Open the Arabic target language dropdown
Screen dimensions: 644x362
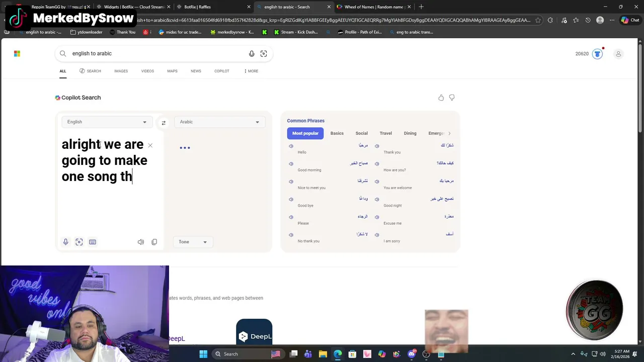coord(219,122)
